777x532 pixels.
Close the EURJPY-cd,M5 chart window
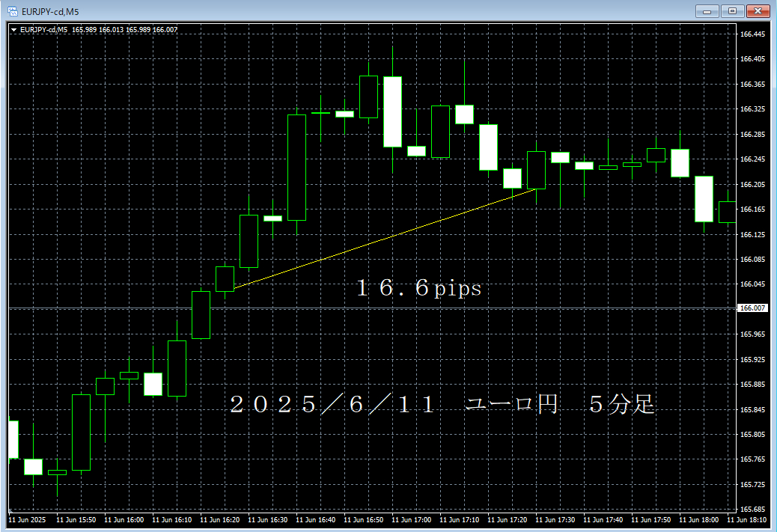[757, 10]
